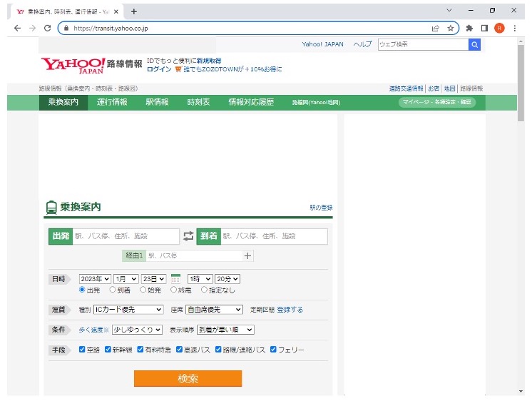Select the 出発 departure radio button

(x=82, y=290)
